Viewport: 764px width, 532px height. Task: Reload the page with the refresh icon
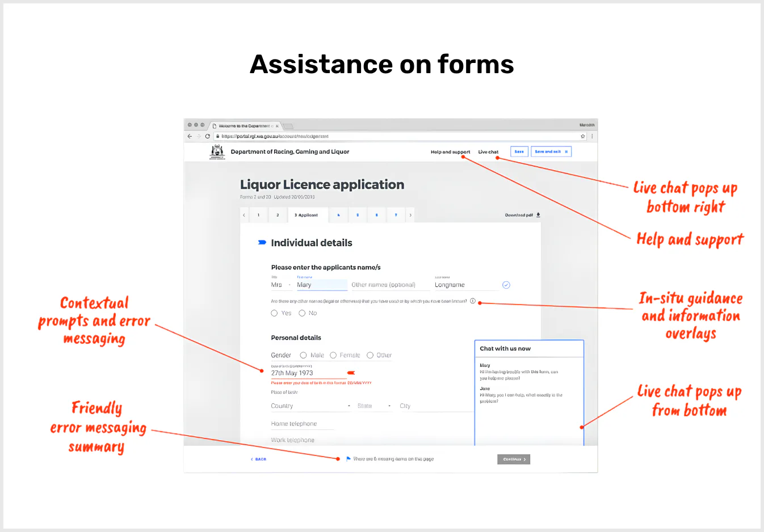208,136
